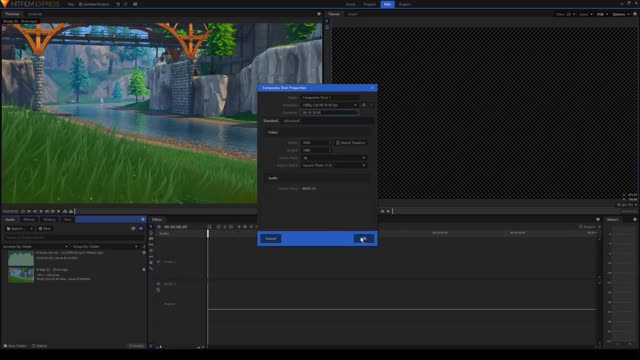Click Delete at the media panel bottom

pyautogui.click(x=40, y=346)
